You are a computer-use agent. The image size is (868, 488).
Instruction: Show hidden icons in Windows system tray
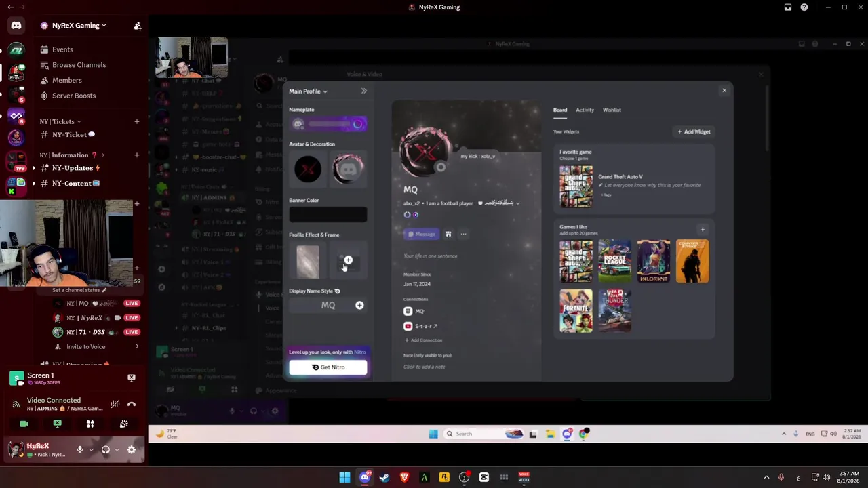766,477
